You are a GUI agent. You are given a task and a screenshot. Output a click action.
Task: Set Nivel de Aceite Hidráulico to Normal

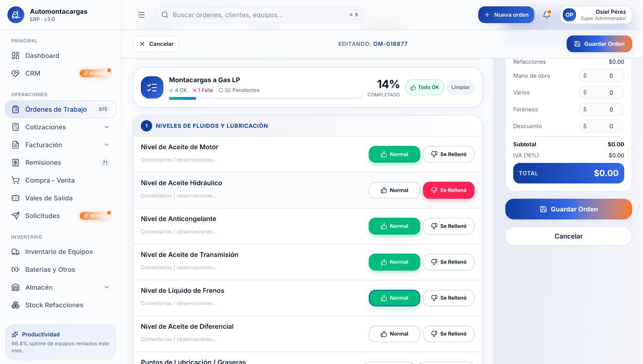click(395, 190)
